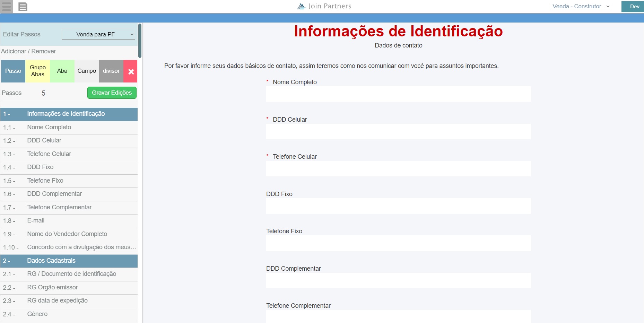Add an Aba element
Image resolution: width=644 pixels, height=323 pixels.
pos(62,71)
